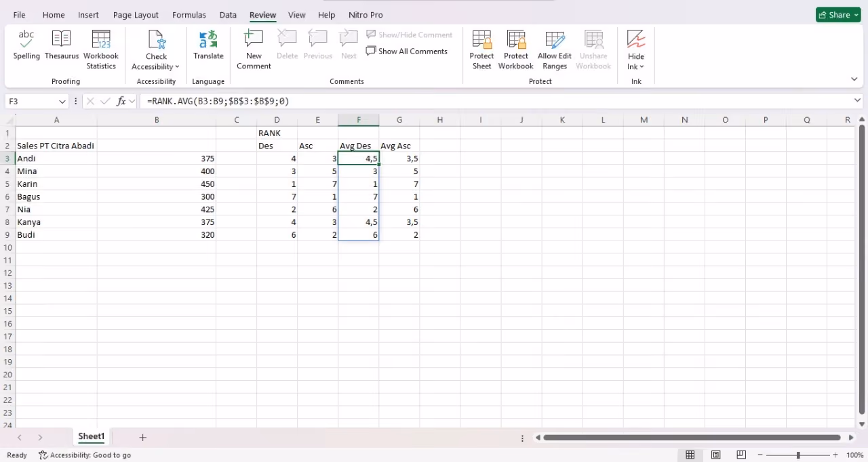868x462 pixels.
Task: Add a New Comment
Action: coord(254,50)
